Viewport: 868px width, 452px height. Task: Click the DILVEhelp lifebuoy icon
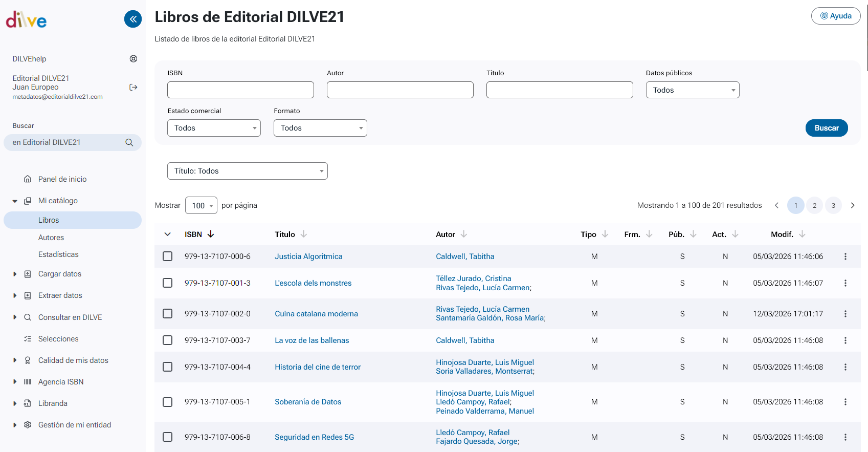click(133, 59)
